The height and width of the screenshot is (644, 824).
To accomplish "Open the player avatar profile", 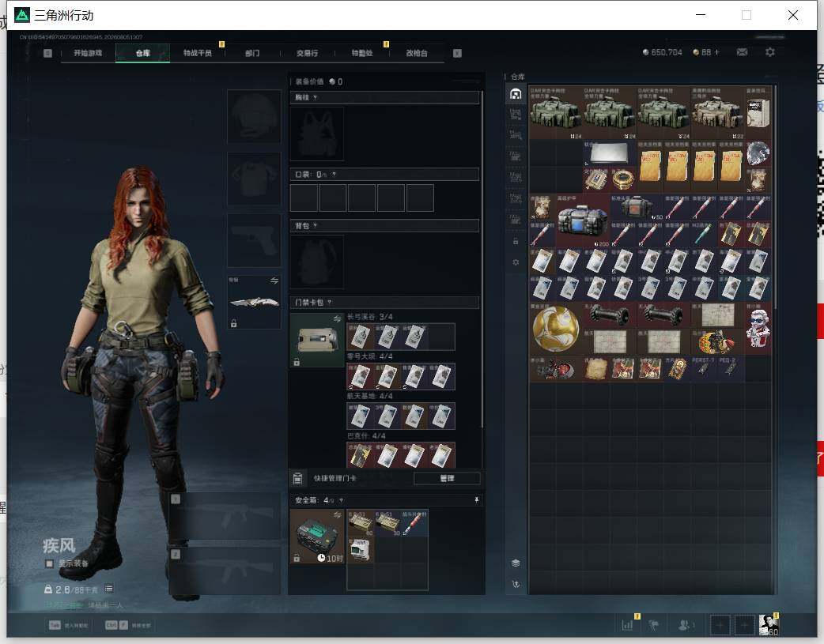I will 769,625.
